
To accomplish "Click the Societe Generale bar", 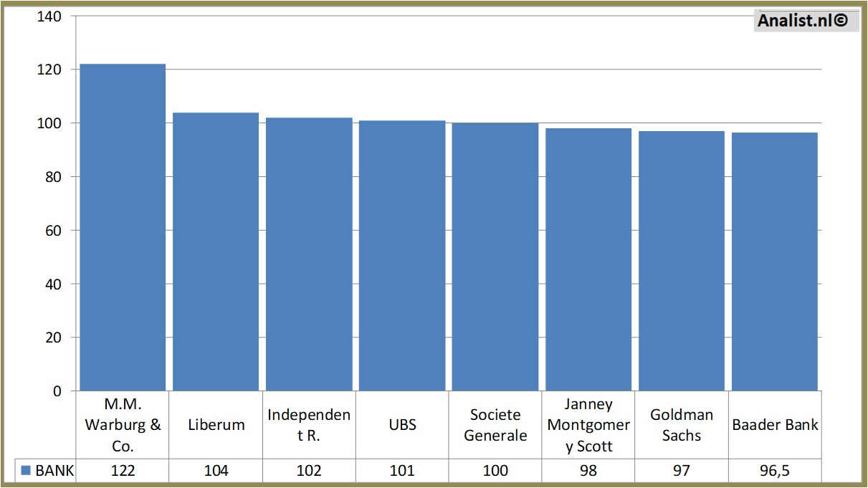I will tap(495, 257).
